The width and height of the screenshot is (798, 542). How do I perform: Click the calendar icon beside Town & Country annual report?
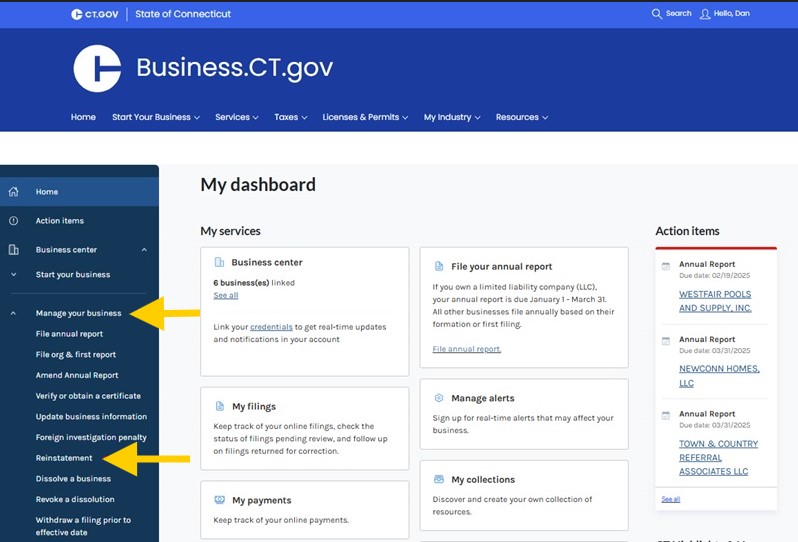click(x=666, y=416)
